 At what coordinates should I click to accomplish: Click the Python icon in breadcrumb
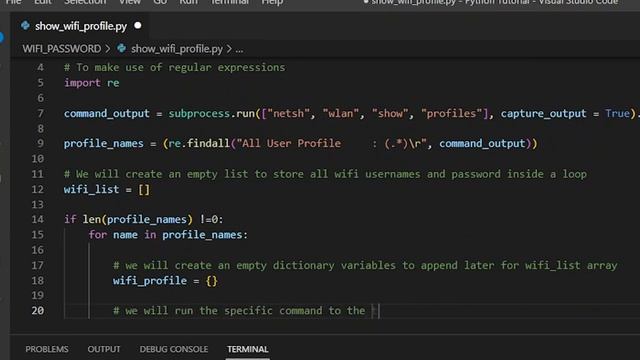point(122,49)
